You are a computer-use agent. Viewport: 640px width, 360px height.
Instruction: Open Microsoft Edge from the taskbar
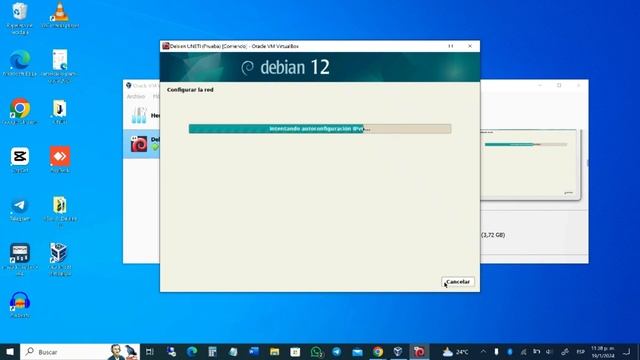192,351
